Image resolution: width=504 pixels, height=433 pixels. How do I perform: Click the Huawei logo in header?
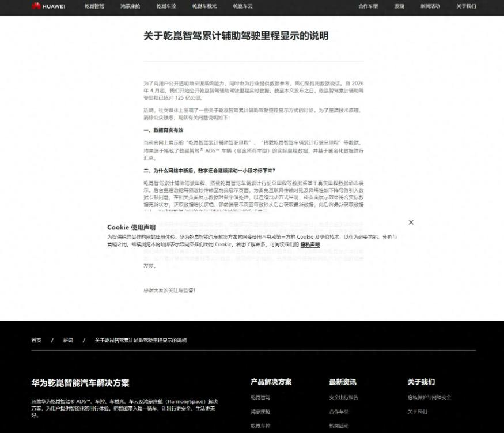48,6
